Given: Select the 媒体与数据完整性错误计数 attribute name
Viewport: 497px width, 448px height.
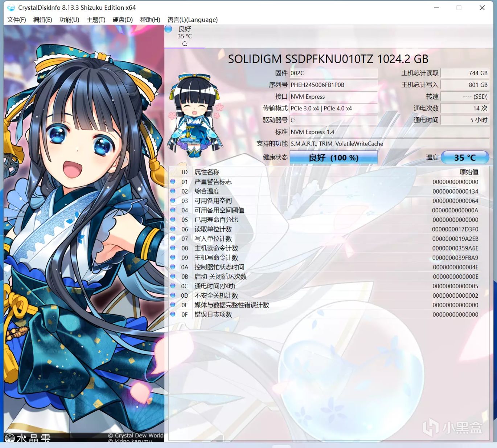Looking at the screenshot, I should point(232,305).
